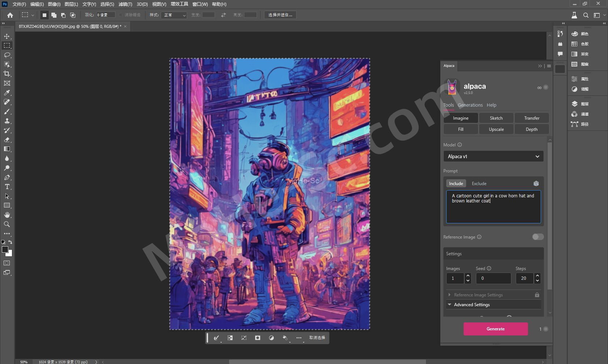The height and width of the screenshot is (364, 608).
Task: Open the 滤镜(T) menu
Action: click(x=125, y=4)
